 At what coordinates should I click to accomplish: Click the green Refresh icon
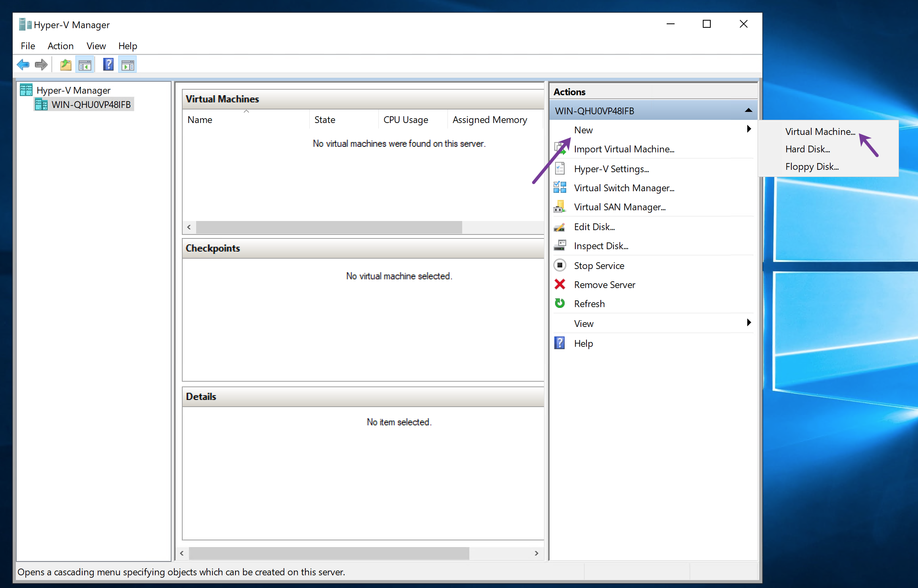click(560, 304)
